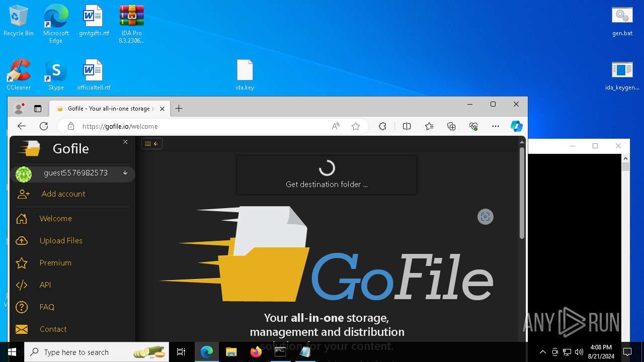644x362 pixels.
Task: Open the Windows Start menu
Action: click(12, 352)
